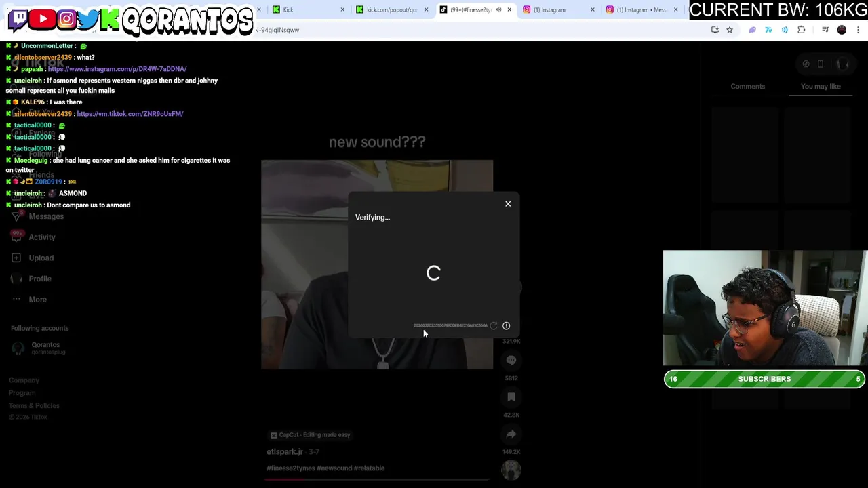Open the info icon in the verification dialog
This screenshot has width=868, height=488.
point(506,326)
